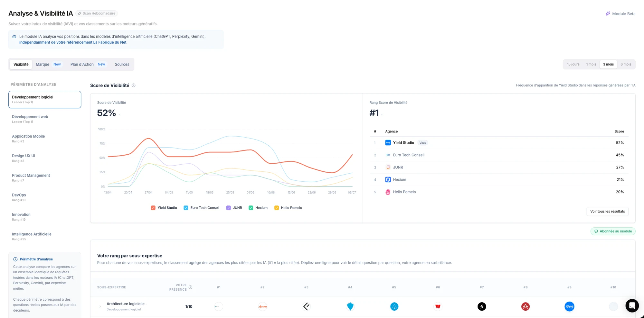
Task: Switch to the Visibilité tab
Action: (21, 64)
